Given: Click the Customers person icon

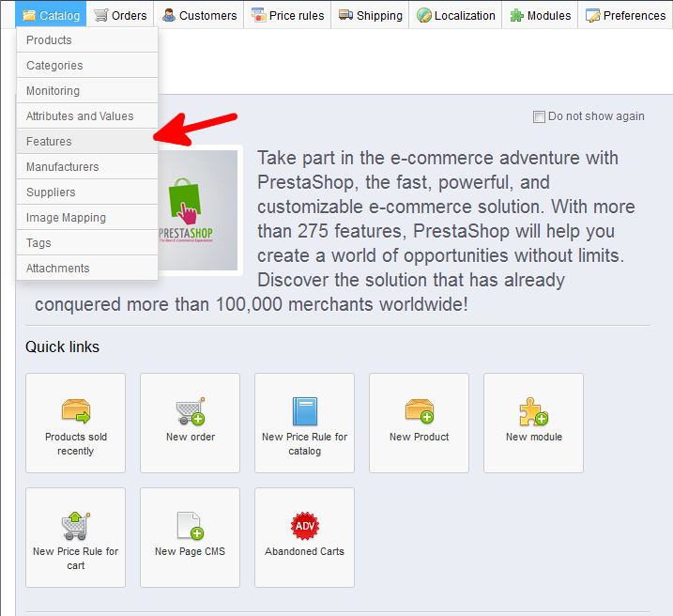Looking at the screenshot, I should click(x=169, y=15).
